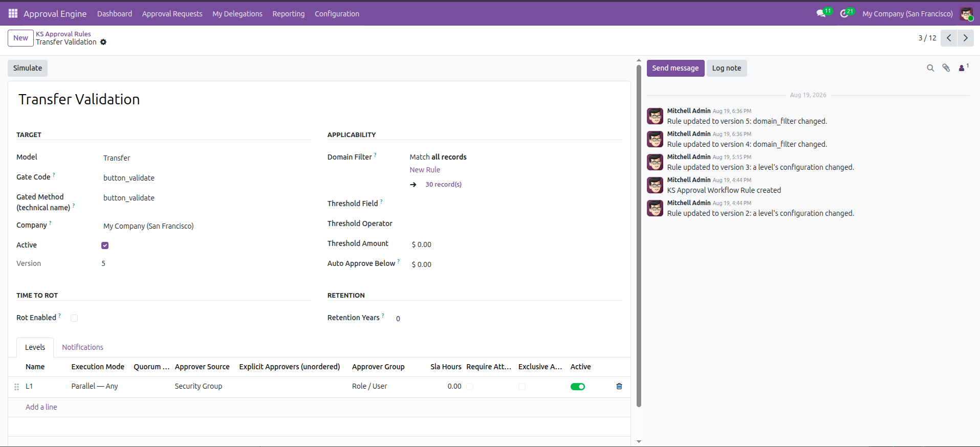Edit the Auto Approve Below amount field
Screen dimensions: 980x447
click(516, 264)
